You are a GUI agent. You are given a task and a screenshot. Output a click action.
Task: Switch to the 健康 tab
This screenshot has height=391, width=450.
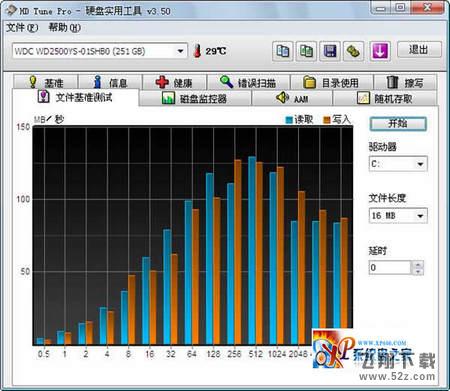[175, 82]
